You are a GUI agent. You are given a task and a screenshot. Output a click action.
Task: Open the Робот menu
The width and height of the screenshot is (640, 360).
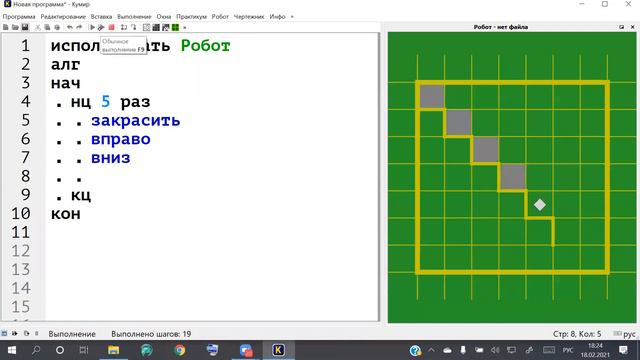point(220,17)
